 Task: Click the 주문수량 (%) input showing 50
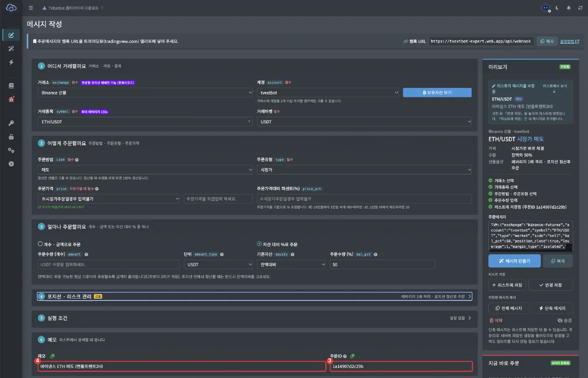tap(382, 265)
